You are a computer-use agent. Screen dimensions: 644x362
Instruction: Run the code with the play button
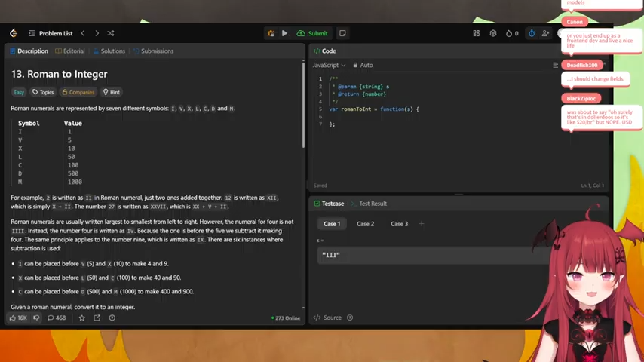click(284, 33)
